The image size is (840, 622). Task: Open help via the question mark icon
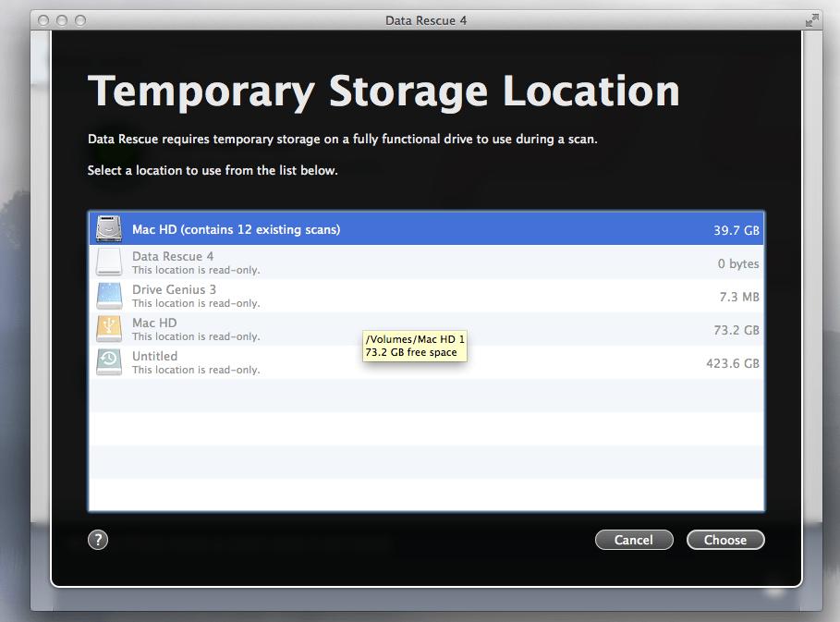98,539
